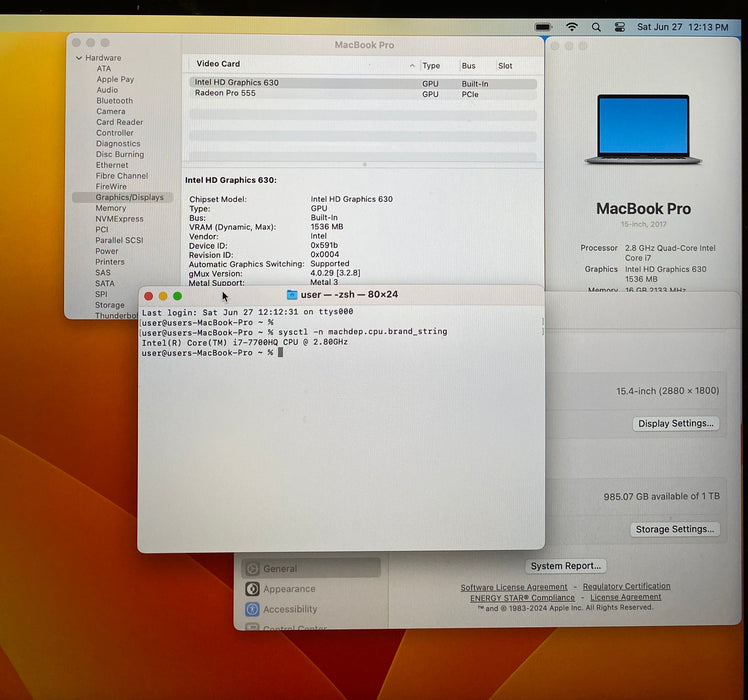Minimize the Terminal window with yellow button
The image size is (748, 700).
163,296
